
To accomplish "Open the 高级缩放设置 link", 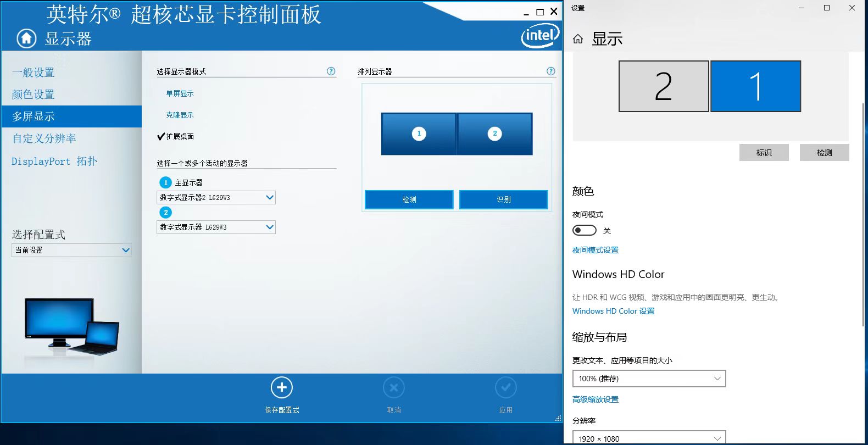I will (x=596, y=399).
